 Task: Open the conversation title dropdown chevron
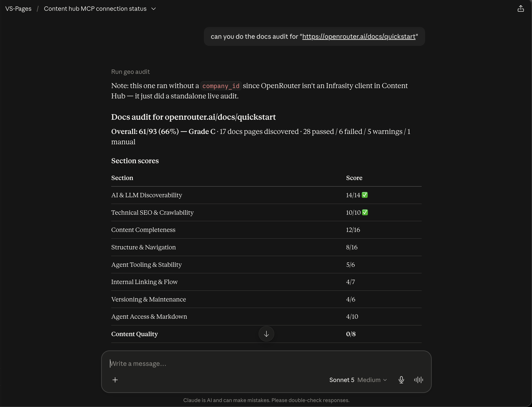click(153, 9)
